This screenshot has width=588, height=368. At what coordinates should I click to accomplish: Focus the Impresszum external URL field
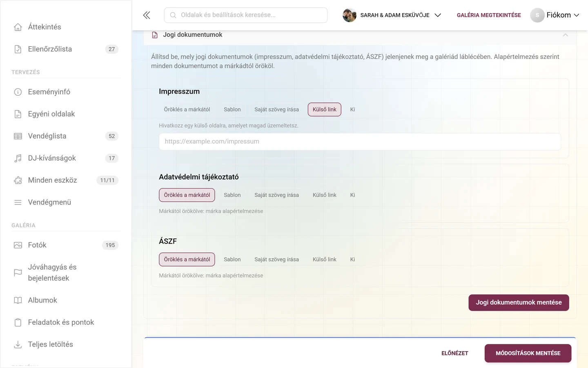click(x=360, y=141)
